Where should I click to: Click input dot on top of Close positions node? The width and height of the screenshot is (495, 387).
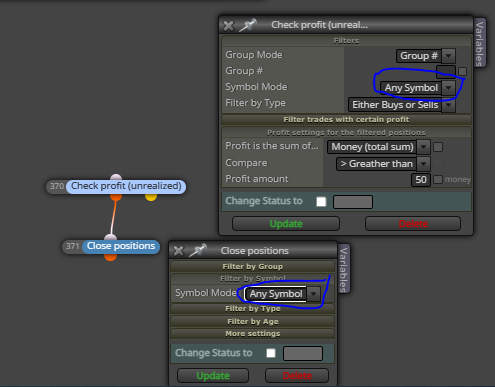coord(110,237)
